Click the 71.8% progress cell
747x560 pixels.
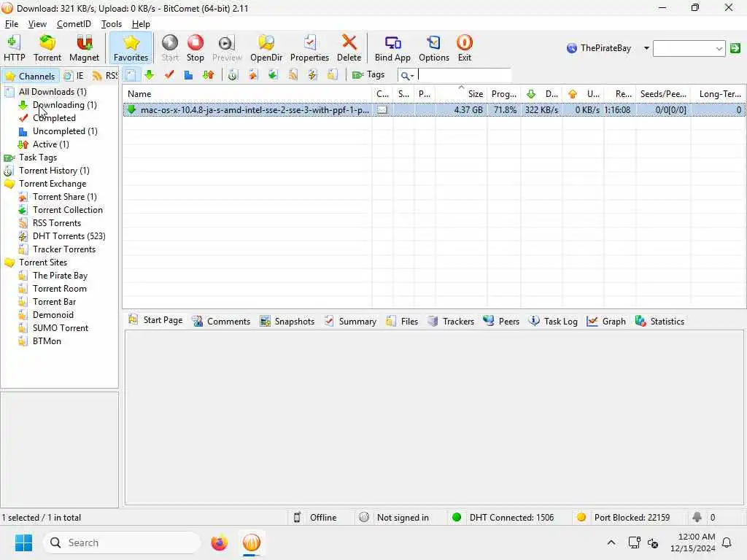pyautogui.click(x=505, y=110)
